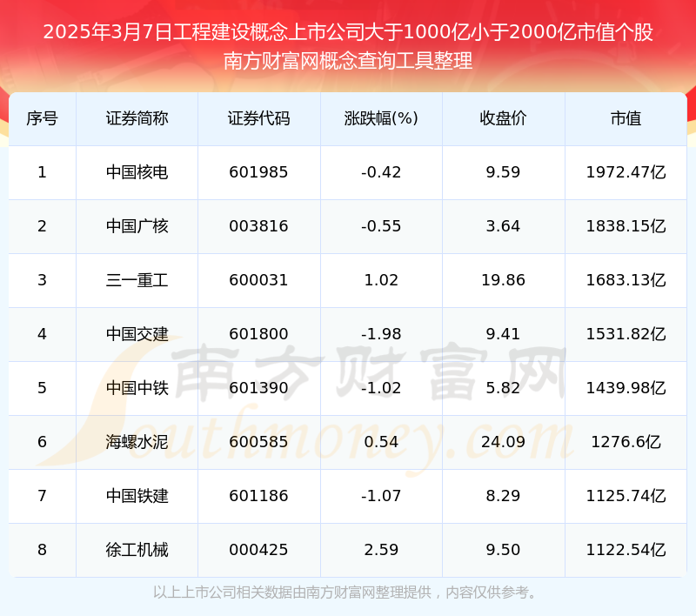Click the 序号 column header

pyautogui.click(x=42, y=118)
